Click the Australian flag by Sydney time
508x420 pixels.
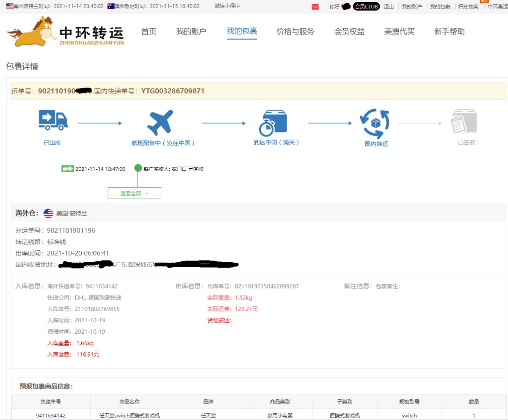pos(111,6)
